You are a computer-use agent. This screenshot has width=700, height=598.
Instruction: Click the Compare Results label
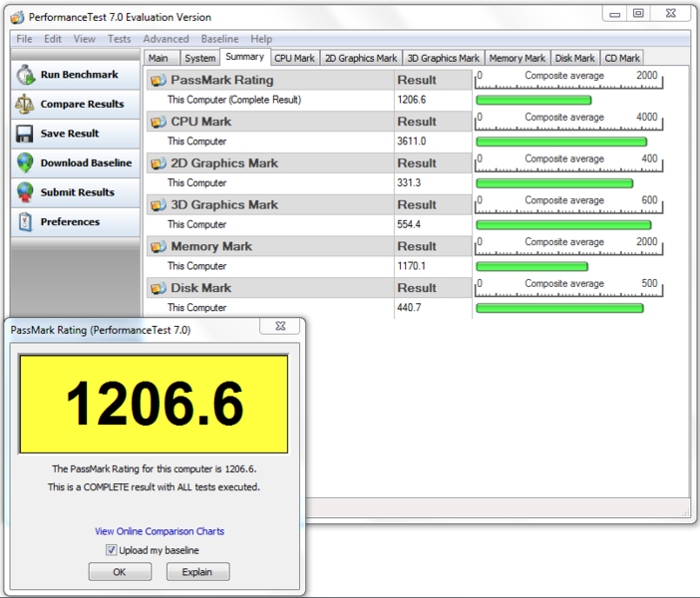tap(82, 104)
